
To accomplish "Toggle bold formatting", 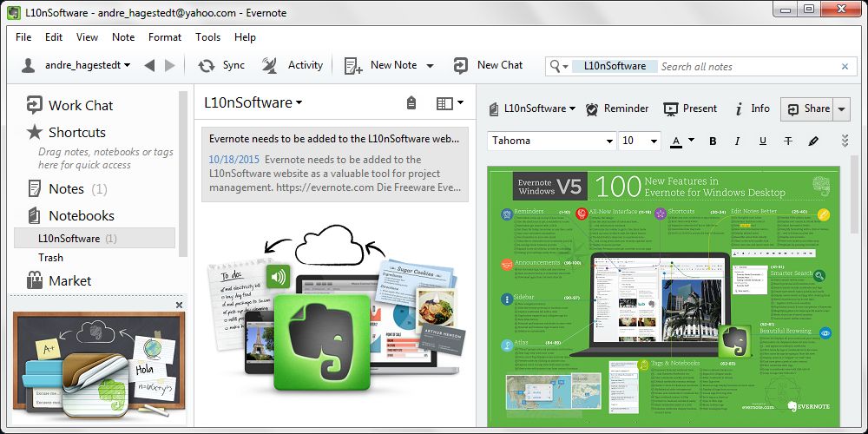I will [x=713, y=141].
